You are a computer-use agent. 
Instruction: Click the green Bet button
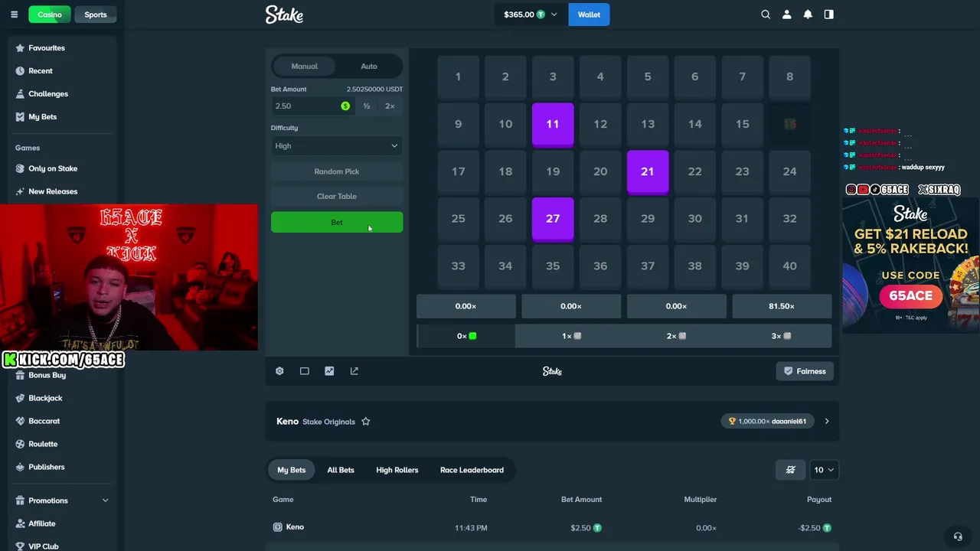(337, 223)
